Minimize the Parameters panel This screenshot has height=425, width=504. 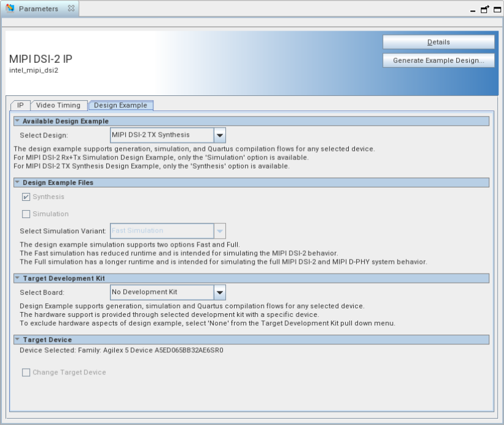(472, 10)
